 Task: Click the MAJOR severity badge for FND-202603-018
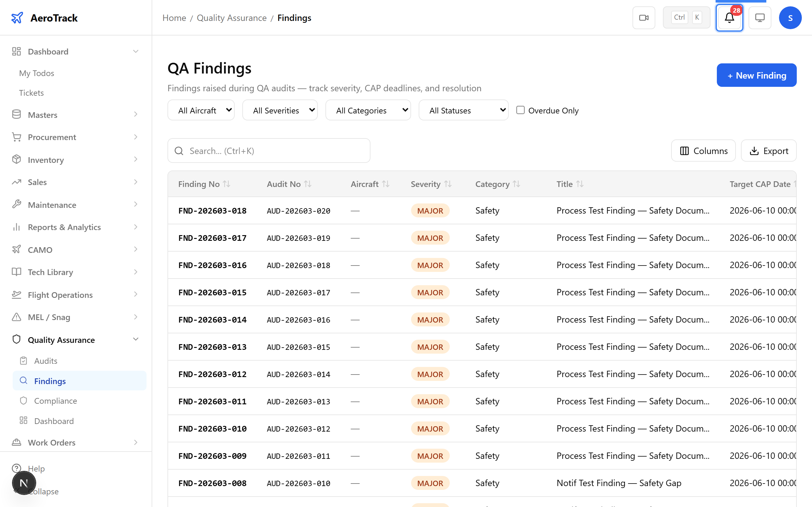(x=430, y=210)
